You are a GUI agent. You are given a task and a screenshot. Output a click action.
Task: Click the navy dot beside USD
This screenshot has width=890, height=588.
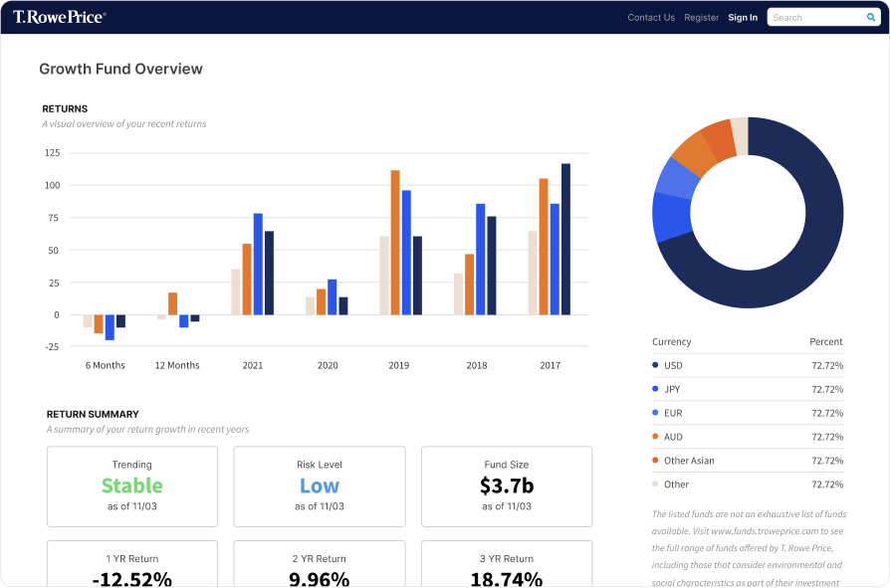[655, 365]
